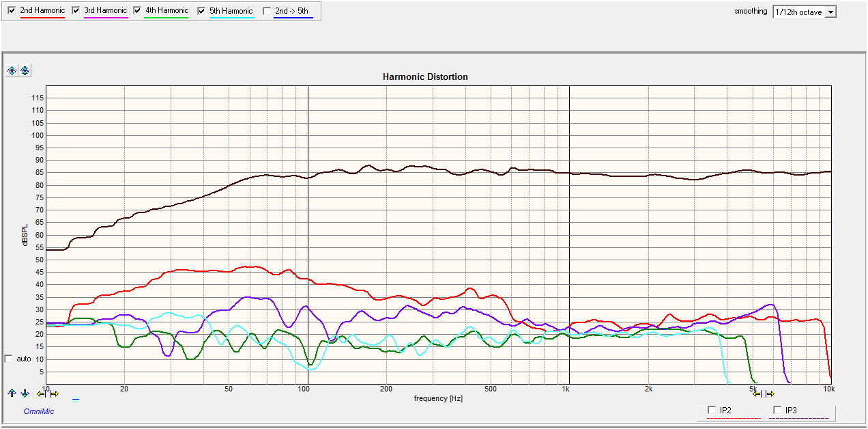
Task: Click the OmniMic label link
Action: 39,411
